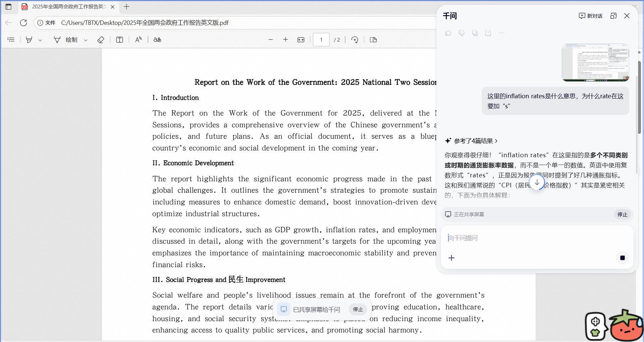This screenshot has height=342, width=644.
Task: Click the '/ 2' total pages label
Action: pos(337,40)
